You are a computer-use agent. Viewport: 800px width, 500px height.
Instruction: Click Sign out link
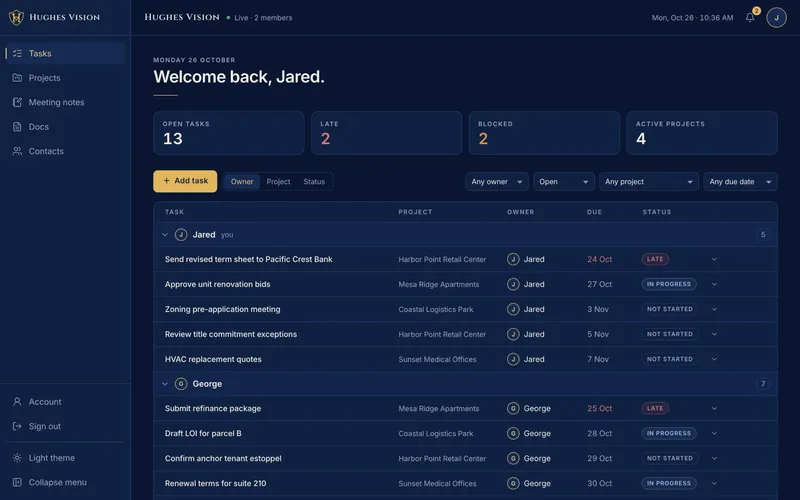click(65, 426)
